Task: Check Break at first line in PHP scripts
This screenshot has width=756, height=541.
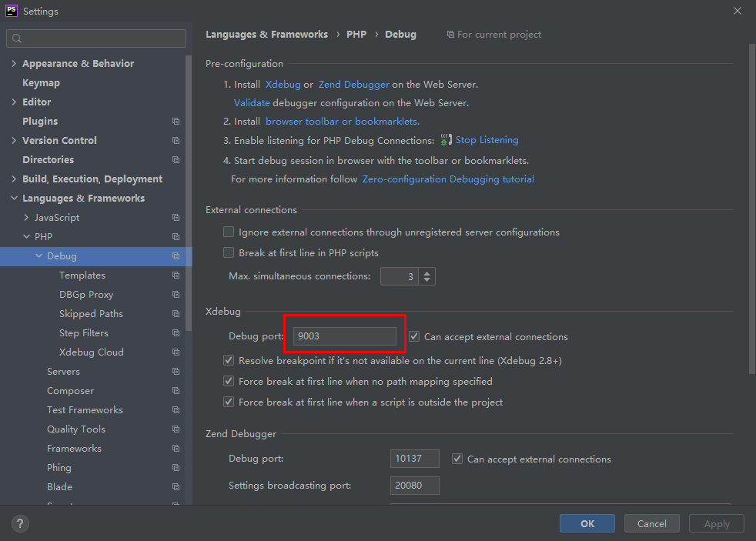Action: click(x=229, y=253)
